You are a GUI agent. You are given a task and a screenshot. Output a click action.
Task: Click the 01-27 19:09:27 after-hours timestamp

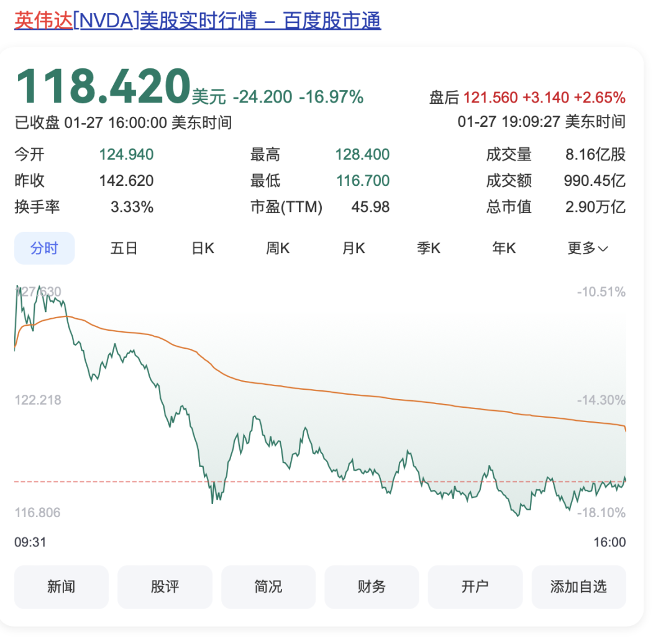(542, 122)
